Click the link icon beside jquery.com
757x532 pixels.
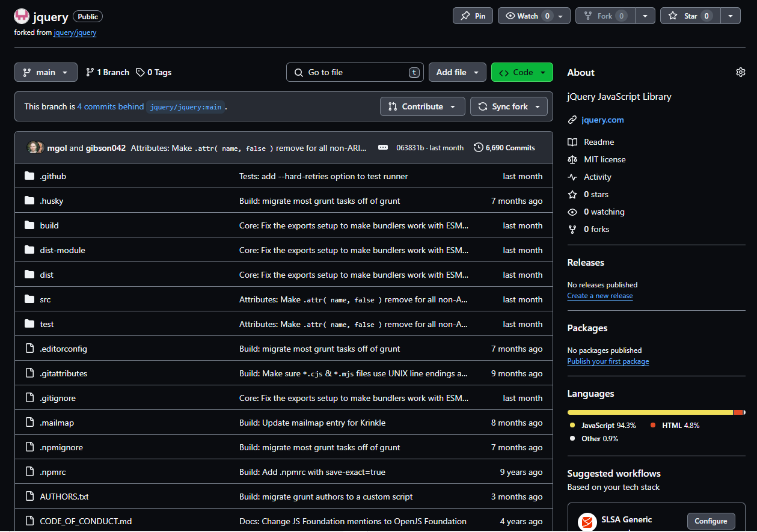(x=572, y=120)
